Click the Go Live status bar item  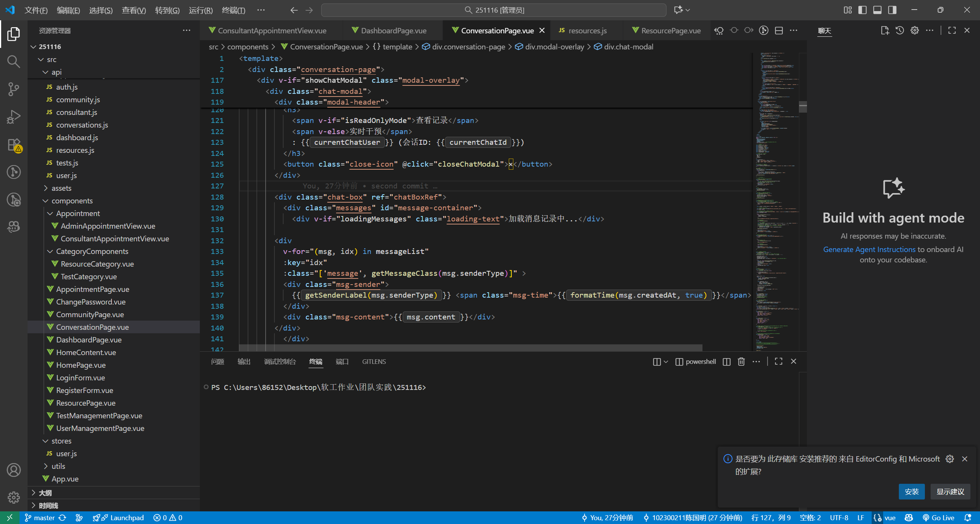click(939, 518)
